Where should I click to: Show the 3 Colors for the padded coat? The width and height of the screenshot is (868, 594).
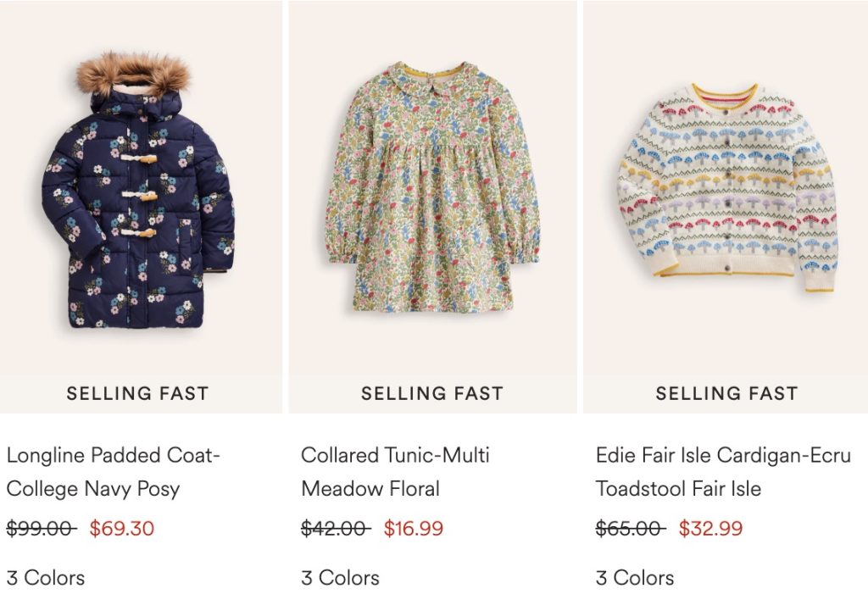[46, 578]
